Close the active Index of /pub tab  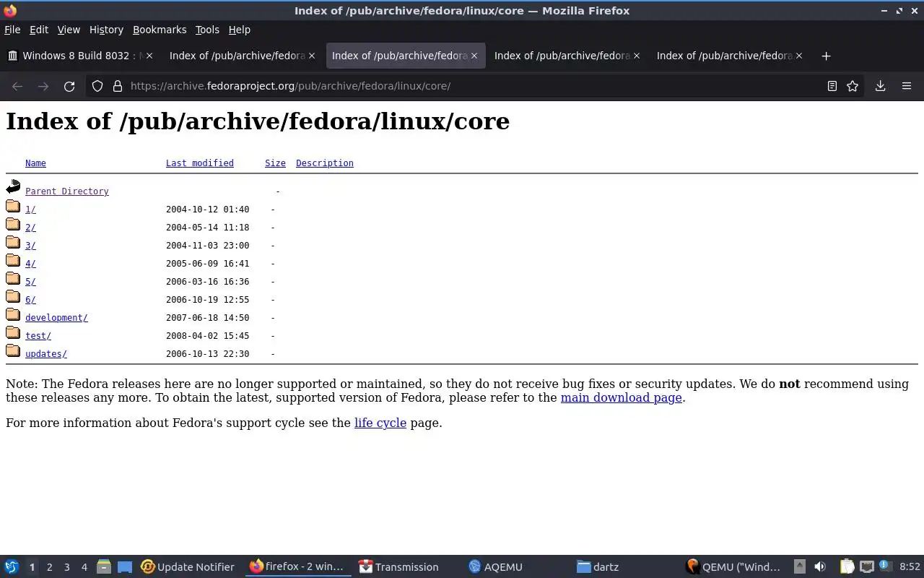pyautogui.click(x=474, y=56)
